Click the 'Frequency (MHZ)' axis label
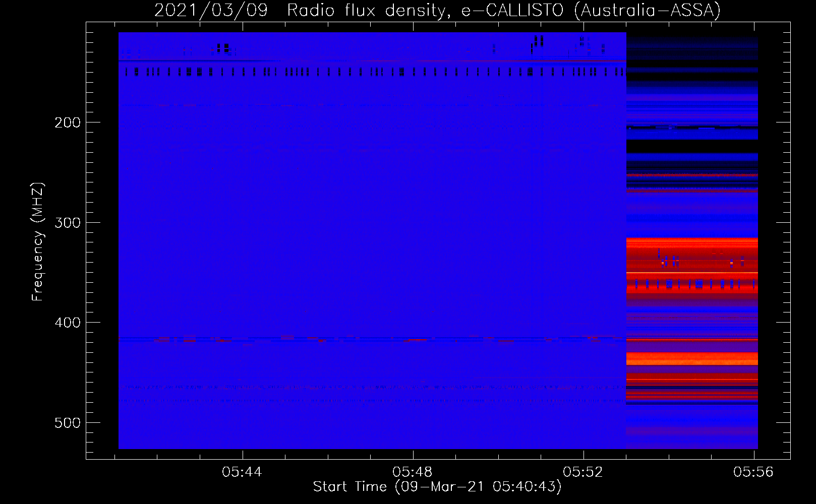Viewport: 816px width, 504px height. pos(38,242)
